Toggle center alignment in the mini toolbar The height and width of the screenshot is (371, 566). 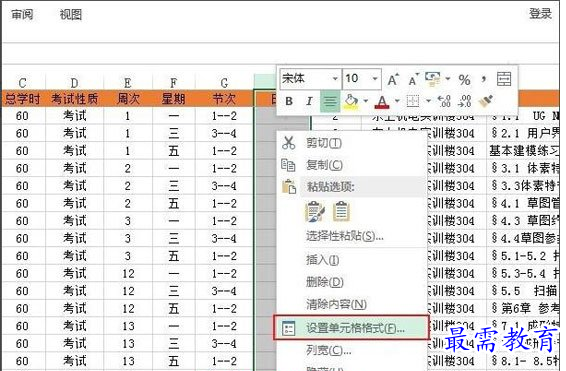(330, 101)
